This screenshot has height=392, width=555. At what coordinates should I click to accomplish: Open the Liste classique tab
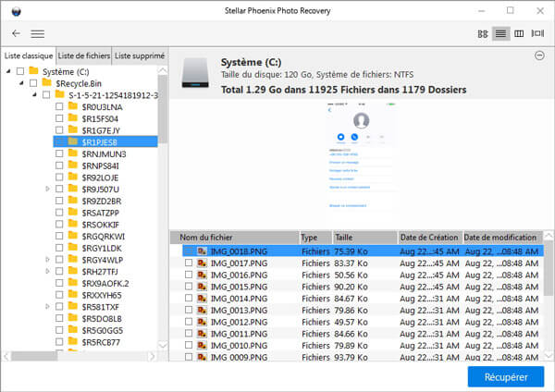pyautogui.click(x=29, y=55)
